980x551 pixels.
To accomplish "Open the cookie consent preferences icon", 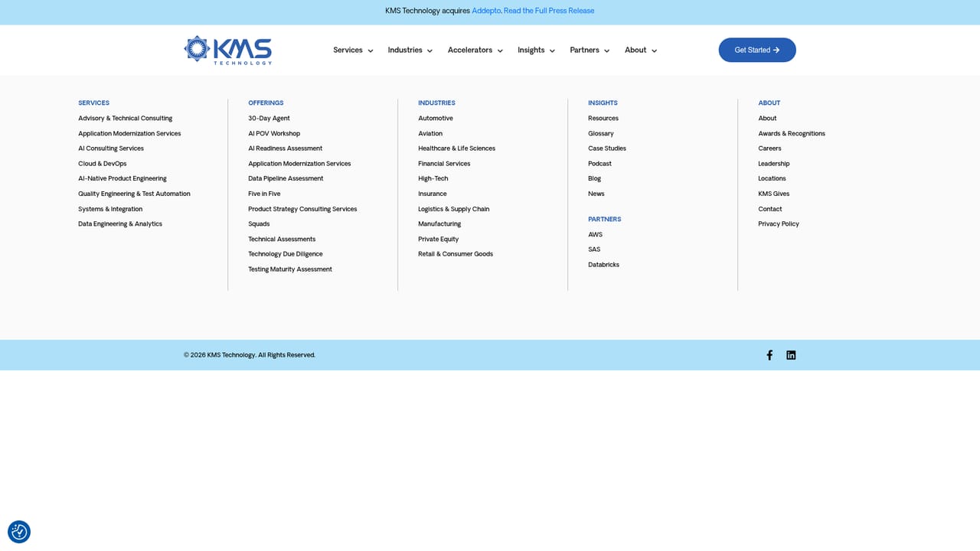I will pos(19,532).
